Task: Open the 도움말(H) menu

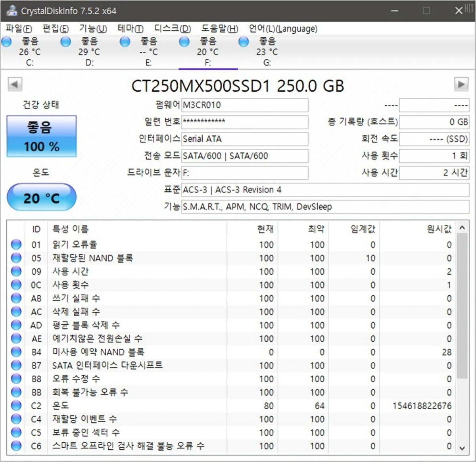Action: pyautogui.click(x=220, y=29)
